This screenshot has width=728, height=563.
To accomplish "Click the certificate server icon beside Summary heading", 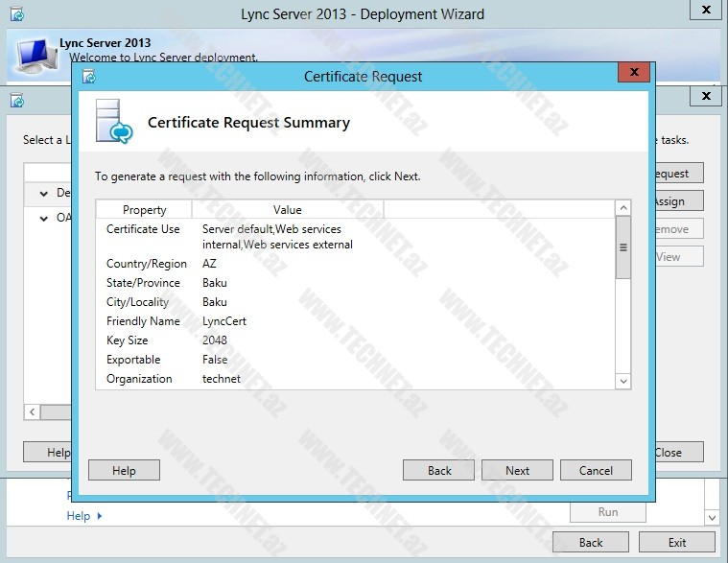I will pos(114,122).
